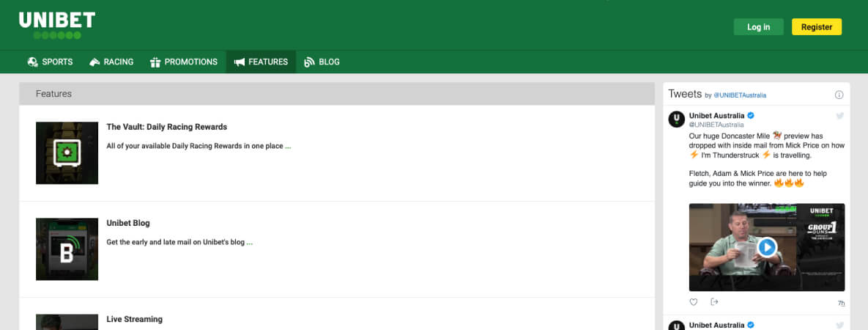Open the Unibet Blog feature title
Image resolution: width=868 pixels, height=330 pixels.
pyautogui.click(x=128, y=223)
